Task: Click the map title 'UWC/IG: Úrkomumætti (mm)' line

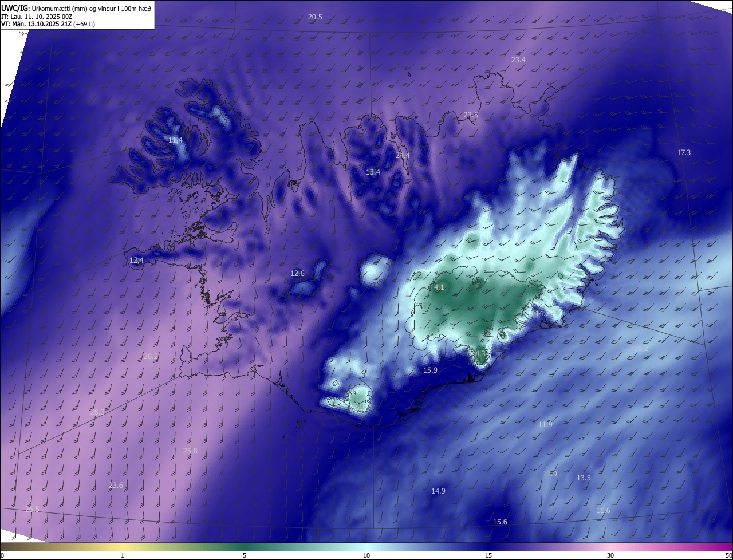Action: (x=76, y=8)
